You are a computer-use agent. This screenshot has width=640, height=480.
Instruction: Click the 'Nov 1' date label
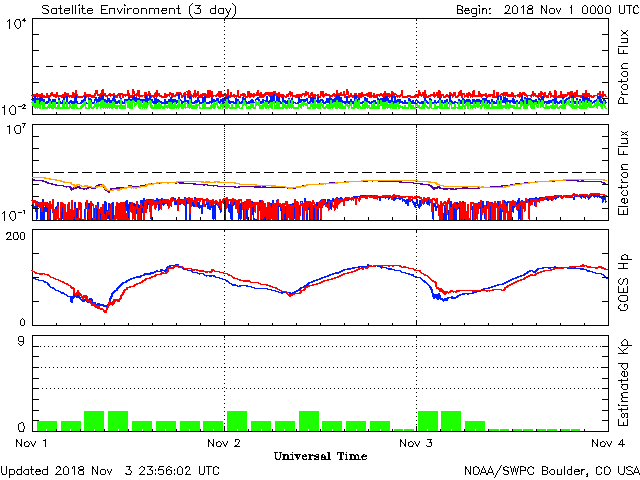[x=31, y=443]
